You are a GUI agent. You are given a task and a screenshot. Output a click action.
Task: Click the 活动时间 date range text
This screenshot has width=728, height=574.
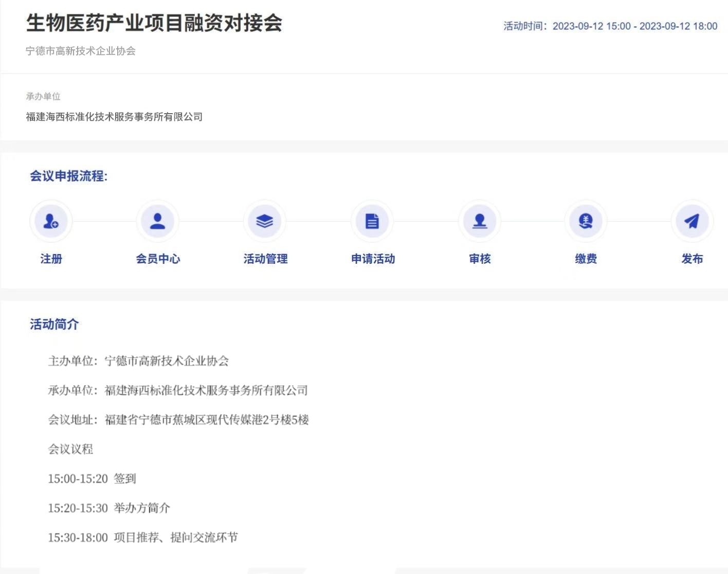tap(610, 26)
